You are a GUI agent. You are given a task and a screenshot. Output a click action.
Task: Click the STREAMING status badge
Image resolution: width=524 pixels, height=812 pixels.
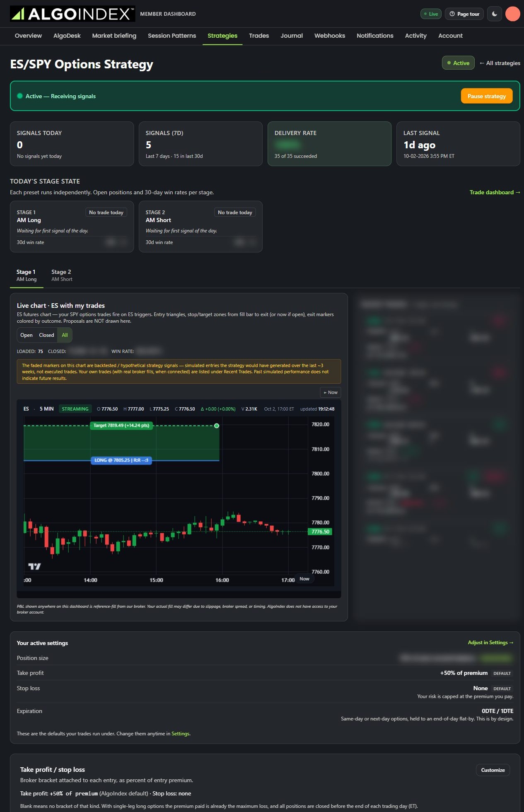tap(75, 409)
